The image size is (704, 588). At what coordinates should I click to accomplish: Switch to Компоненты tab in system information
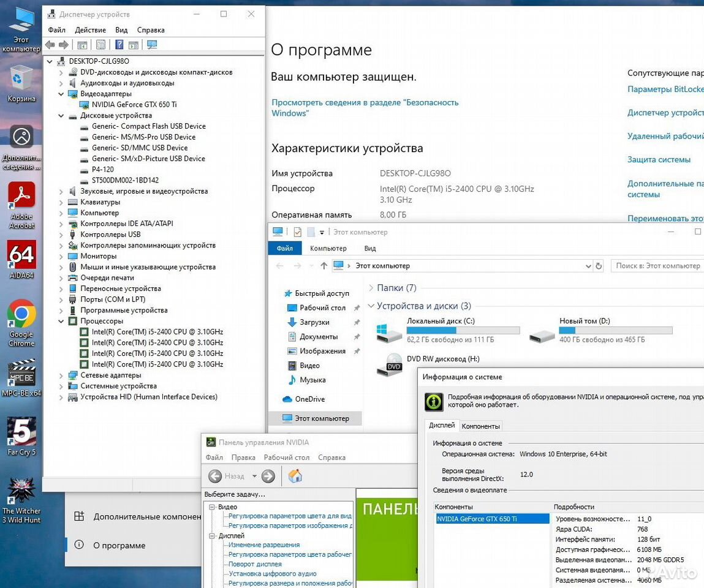[x=480, y=426]
